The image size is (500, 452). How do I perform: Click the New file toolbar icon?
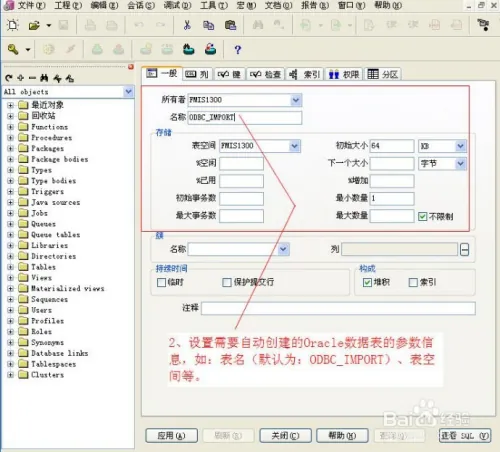[x=13, y=25]
